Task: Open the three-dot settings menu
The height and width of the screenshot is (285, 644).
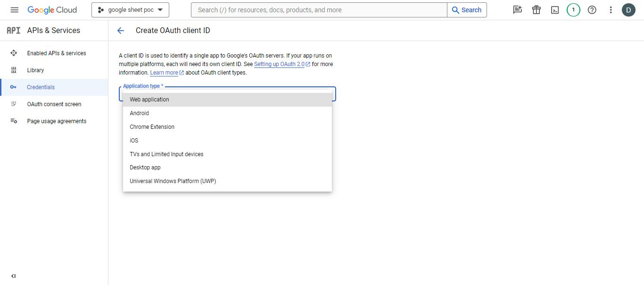Action: tap(611, 10)
